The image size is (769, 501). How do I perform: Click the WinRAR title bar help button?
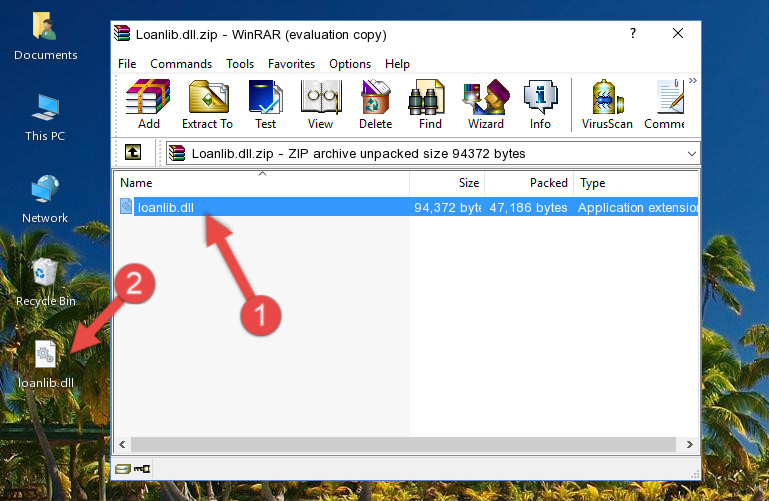click(633, 33)
